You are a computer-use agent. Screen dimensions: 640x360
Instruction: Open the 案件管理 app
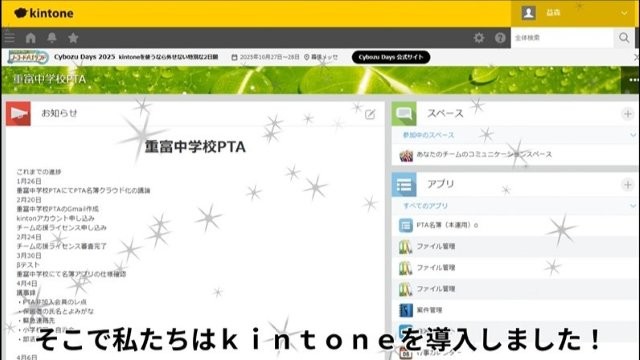[x=429, y=310]
